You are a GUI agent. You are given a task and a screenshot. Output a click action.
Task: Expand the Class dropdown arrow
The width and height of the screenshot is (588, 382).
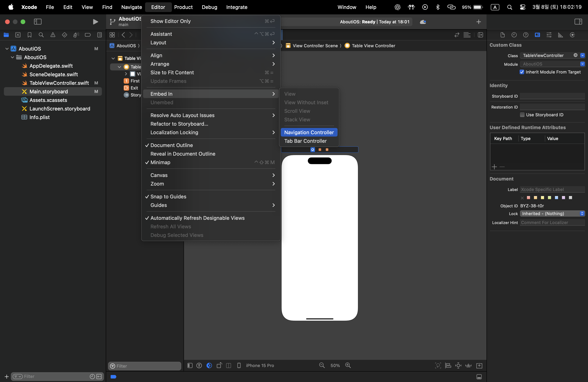click(582, 55)
